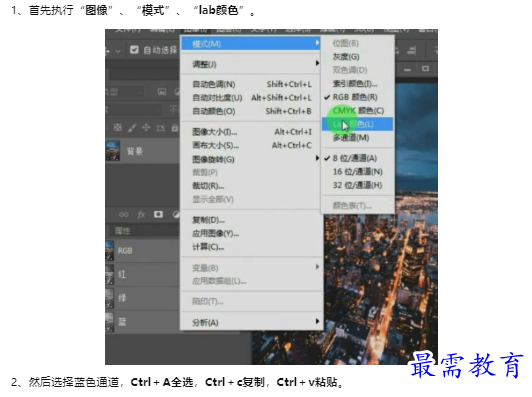Choose 自动颜色(O)
Viewport: 532px width, 397px height.
click(251, 111)
